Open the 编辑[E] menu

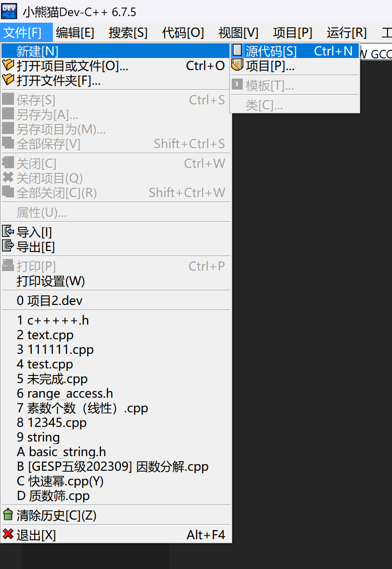[x=75, y=33]
